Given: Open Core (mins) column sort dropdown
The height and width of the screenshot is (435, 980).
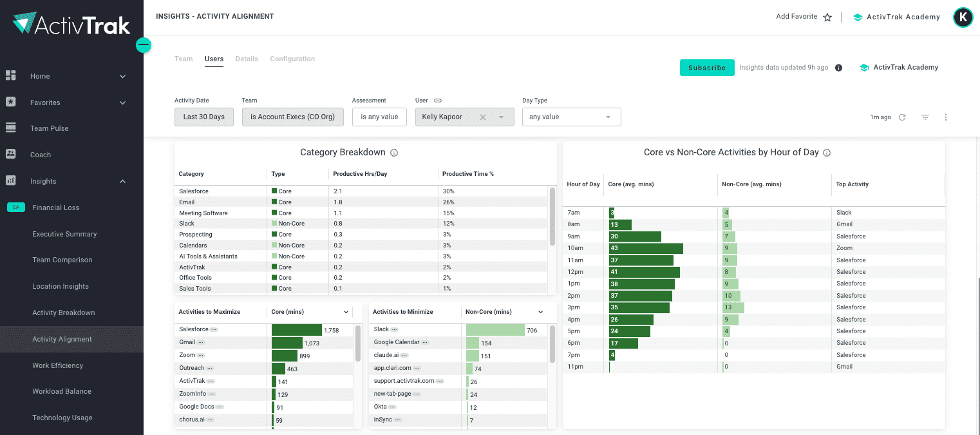Looking at the screenshot, I should click(x=346, y=312).
